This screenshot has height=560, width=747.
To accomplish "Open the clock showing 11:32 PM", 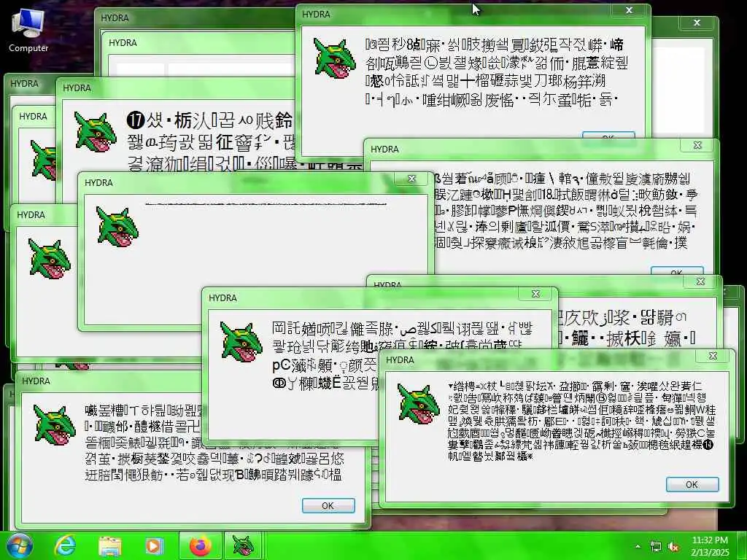I will coord(710,545).
